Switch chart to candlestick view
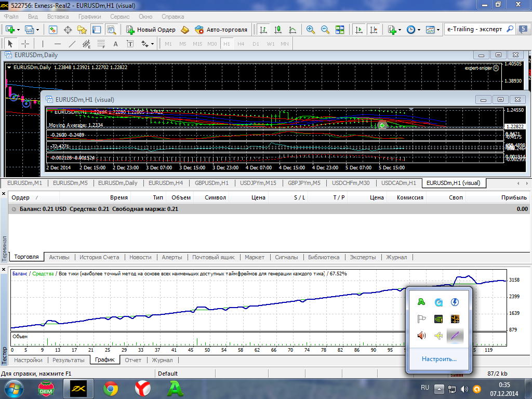The height and width of the screenshot is (399, 532). click(278, 30)
